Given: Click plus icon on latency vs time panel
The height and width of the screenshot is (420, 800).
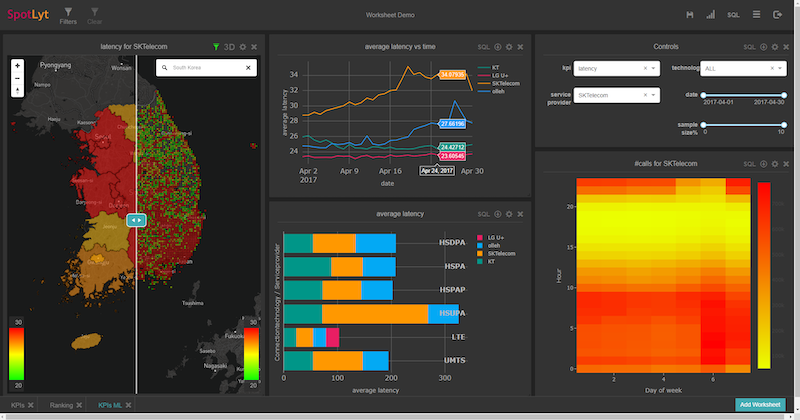Looking at the screenshot, I should [x=497, y=47].
